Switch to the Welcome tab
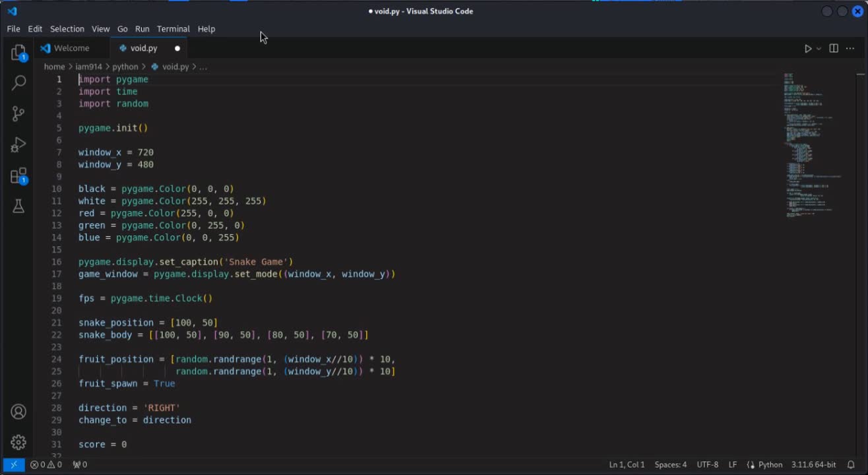 (x=71, y=48)
